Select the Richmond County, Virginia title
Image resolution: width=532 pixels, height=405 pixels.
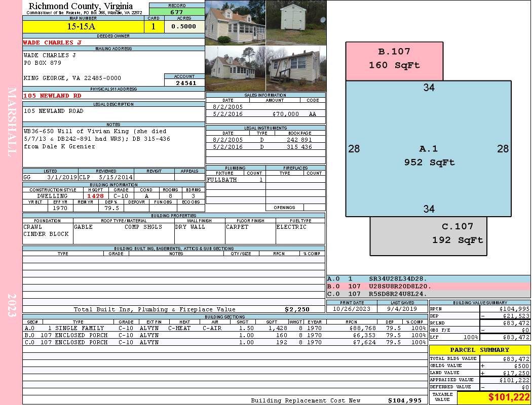click(81, 6)
